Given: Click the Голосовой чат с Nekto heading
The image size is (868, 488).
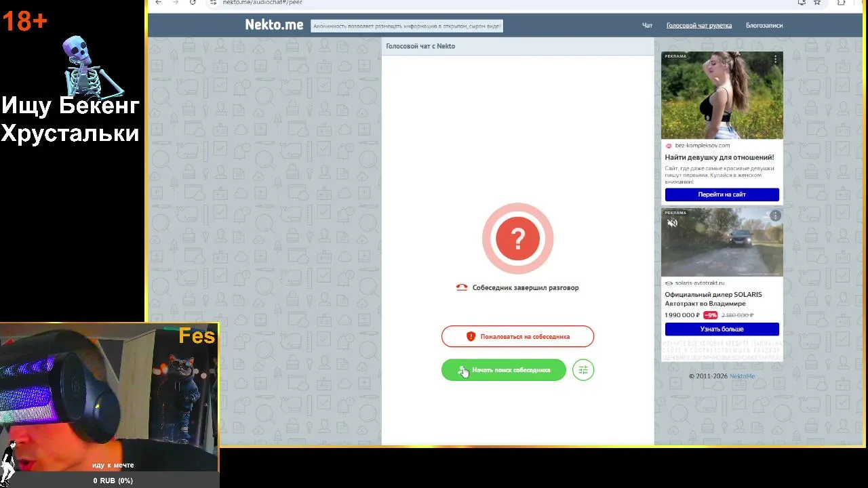Looking at the screenshot, I should 420,46.
